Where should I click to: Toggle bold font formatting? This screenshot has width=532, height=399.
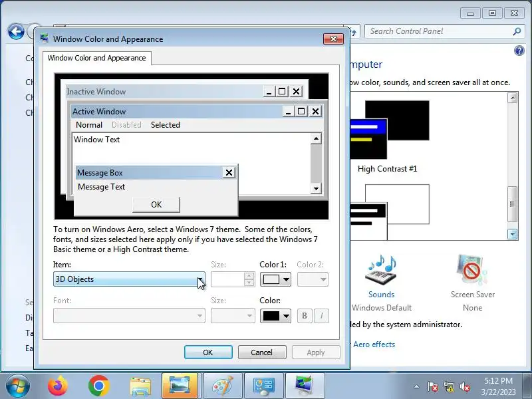305,316
